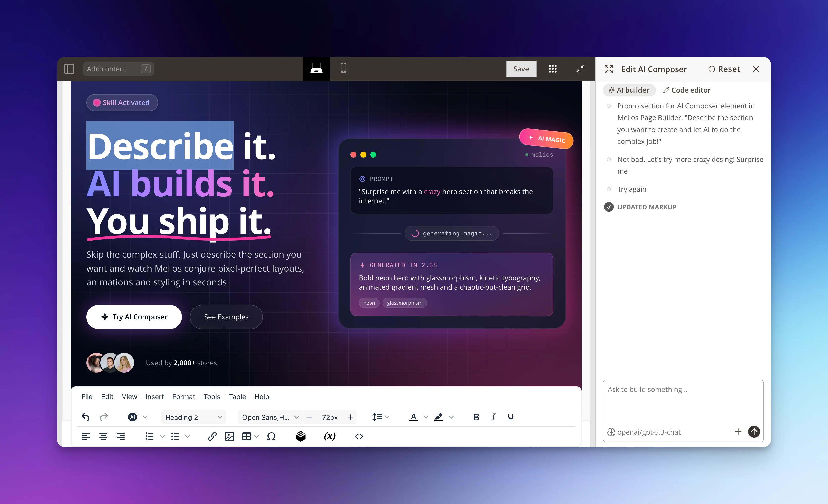Image resolution: width=828 pixels, height=504 pixels.
Task: Click the insert image icon
Action: (229, 436)
